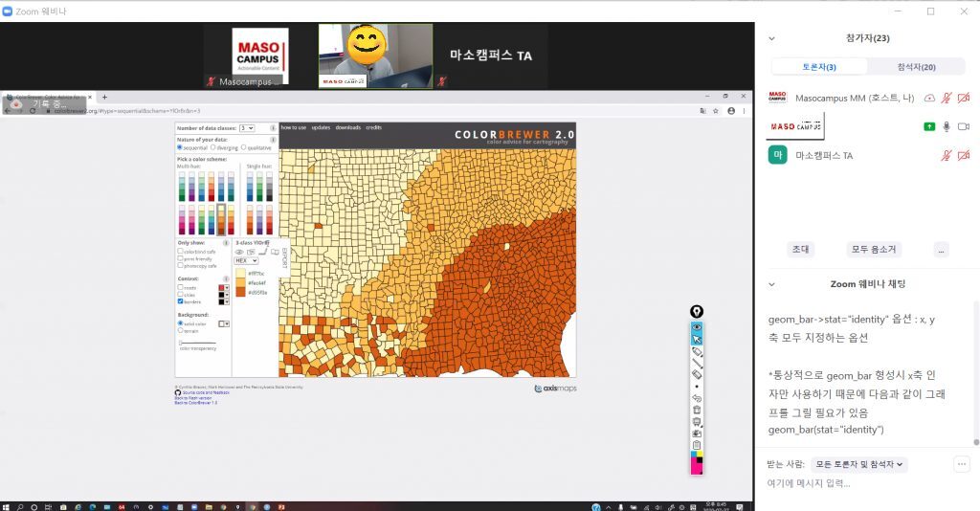
Task: Switch to the 참석자(20) tab
Action: pyautogui.click(x=916, y=66)
